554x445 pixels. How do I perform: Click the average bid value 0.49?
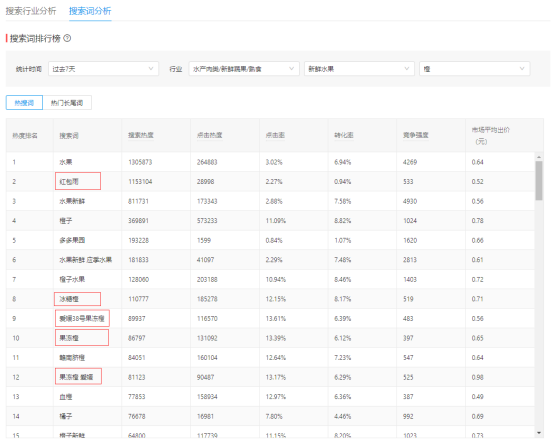477,397
